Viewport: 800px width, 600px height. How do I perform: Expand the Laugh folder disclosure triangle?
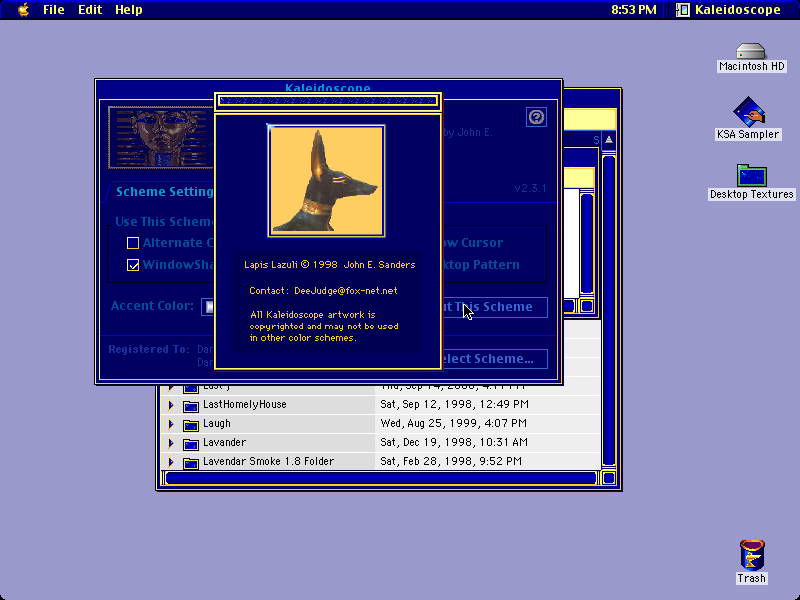(x=171, y=424)
